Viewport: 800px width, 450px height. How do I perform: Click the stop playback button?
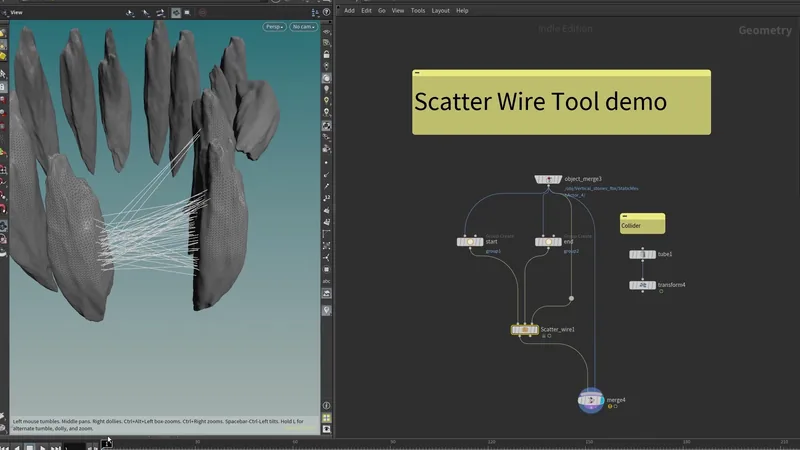pos(30,447)
